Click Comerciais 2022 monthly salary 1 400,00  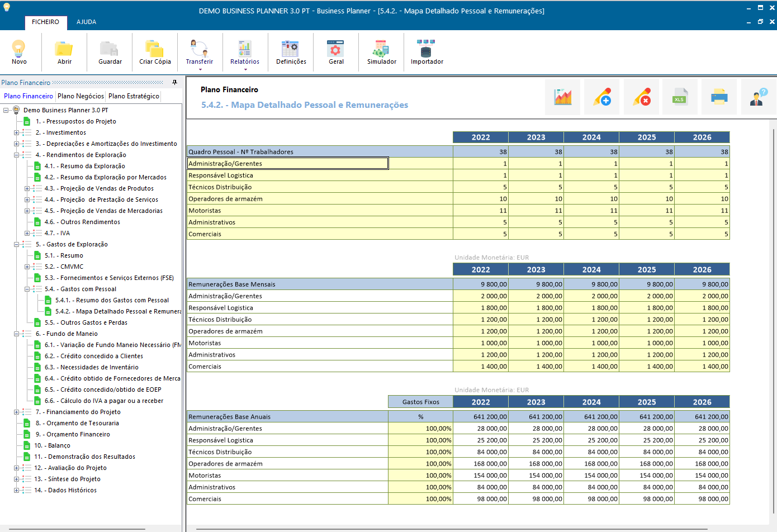click(x=481, y=367)
